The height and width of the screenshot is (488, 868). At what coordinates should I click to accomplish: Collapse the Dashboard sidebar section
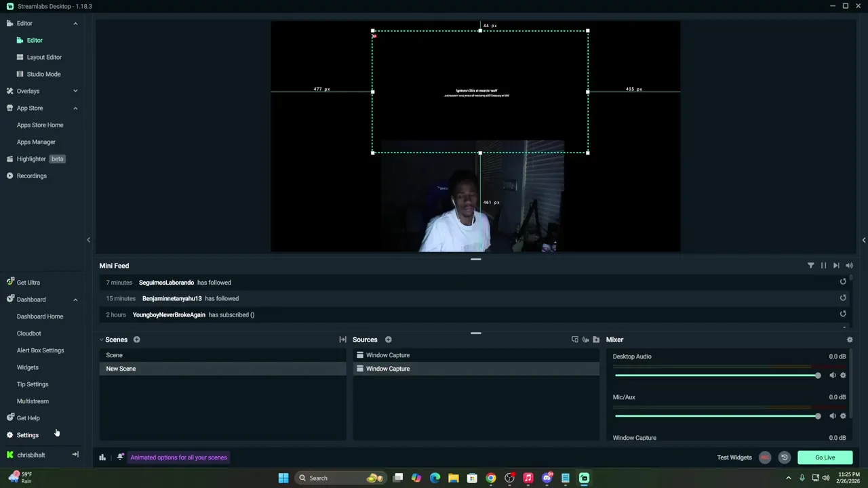[75, 300]
